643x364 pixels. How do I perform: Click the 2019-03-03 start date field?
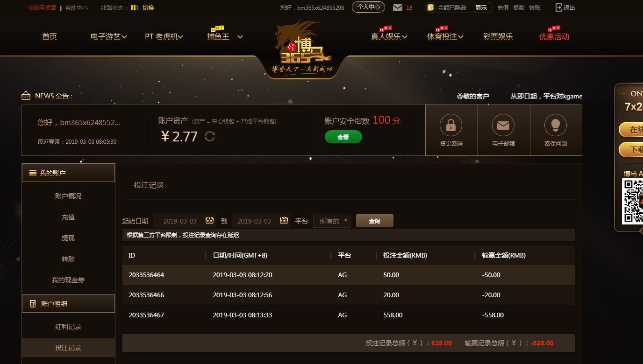pyautogui.click(x=185, y=221)
